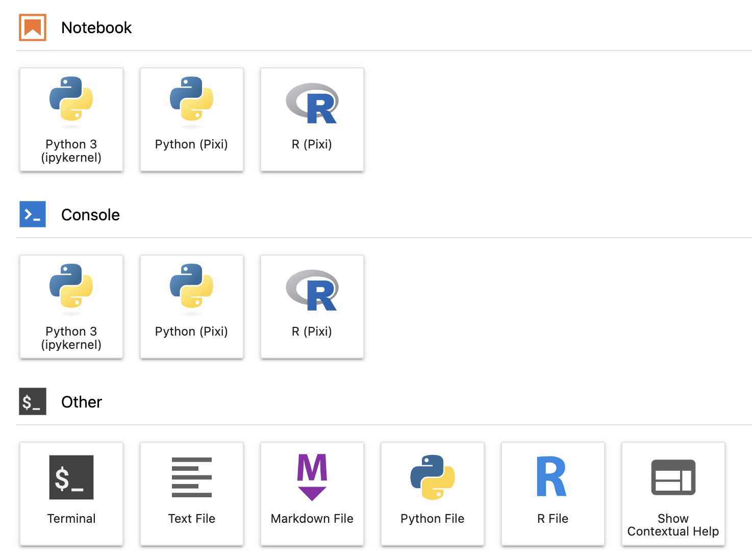Click the dark Other section icon
This screenshot has width=752, height=560.
pyautogui.click(x=33, y=401)
